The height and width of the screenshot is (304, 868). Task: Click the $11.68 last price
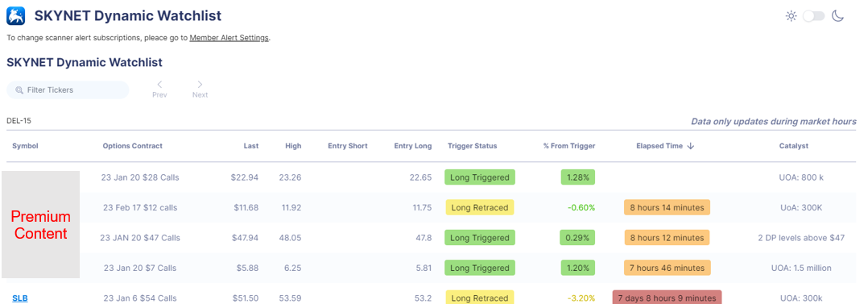245,207
